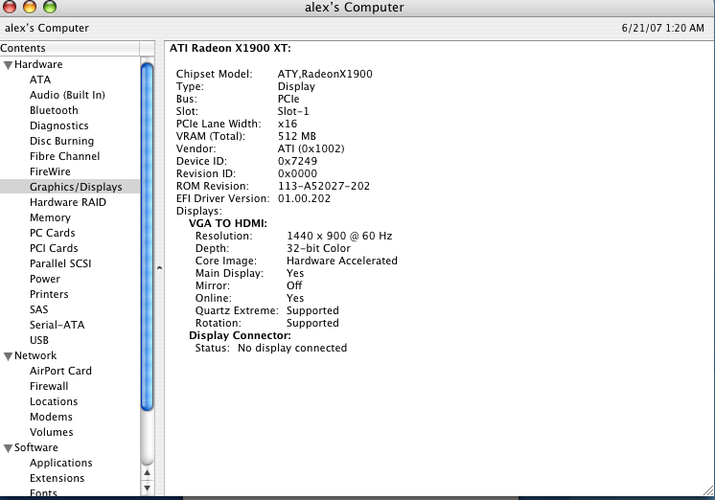Click the sidebar scroll up arrow

point(147,473)
